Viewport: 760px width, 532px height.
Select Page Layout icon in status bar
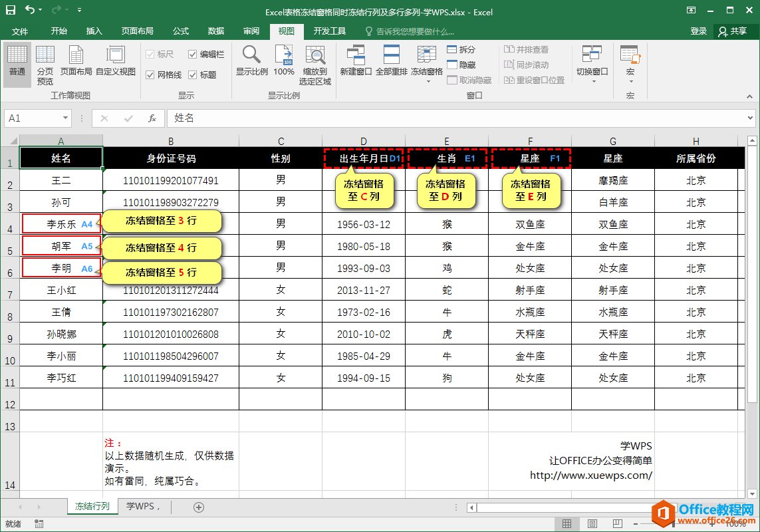pyautogui.click(x=592, y=524)
